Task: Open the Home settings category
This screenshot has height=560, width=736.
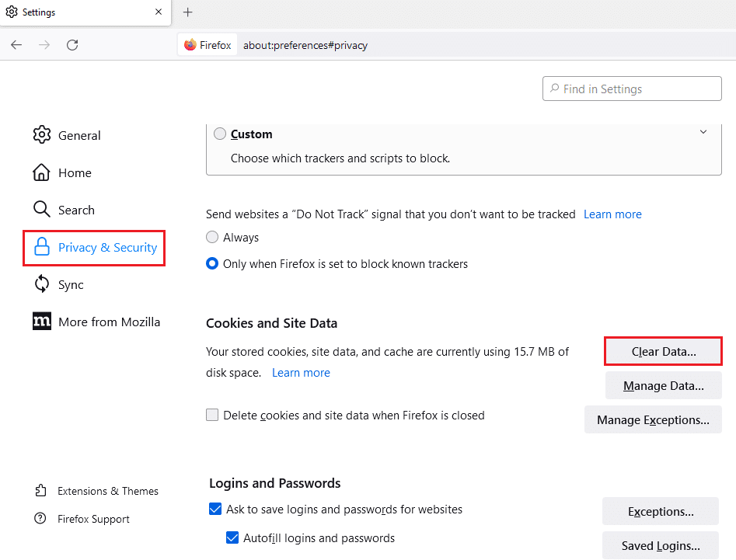Action: coord(62,172)
